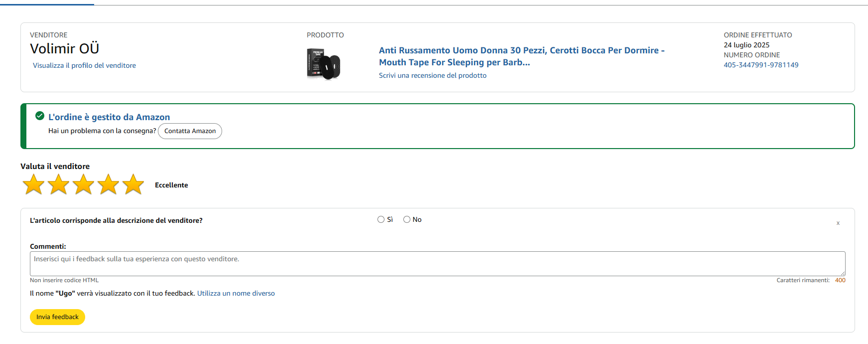Select Sì for item matches description
This screenshot has width=868, height=344.
[x=381, y=219]
